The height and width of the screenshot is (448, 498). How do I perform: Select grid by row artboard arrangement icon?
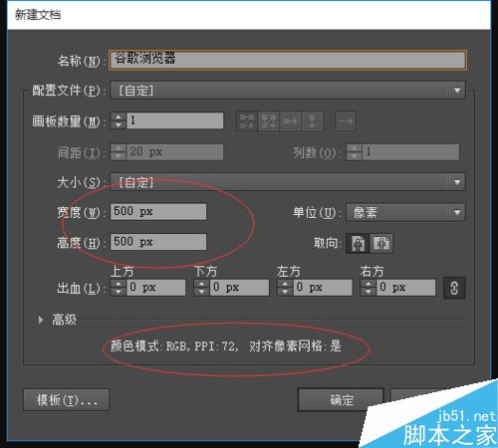(247, 121)
